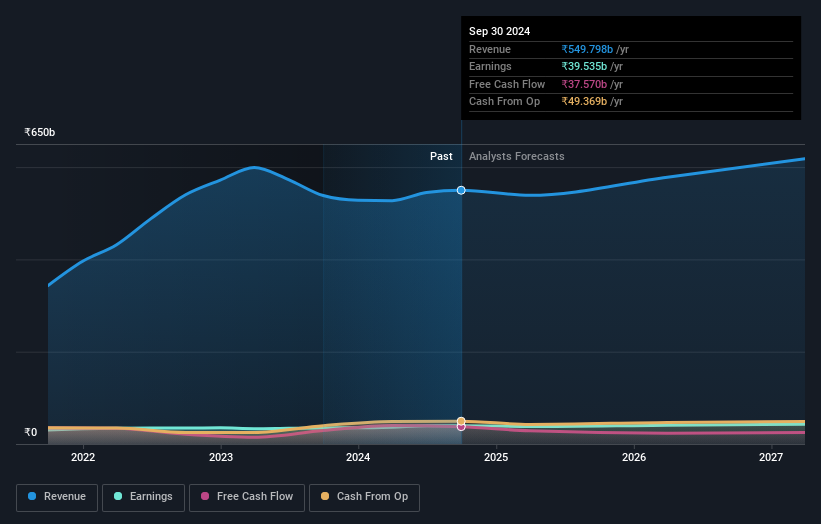This screenshot has height=524, width=821.
Task: Click the orange Cash From Op data point
Action: [x=461, y=421]
